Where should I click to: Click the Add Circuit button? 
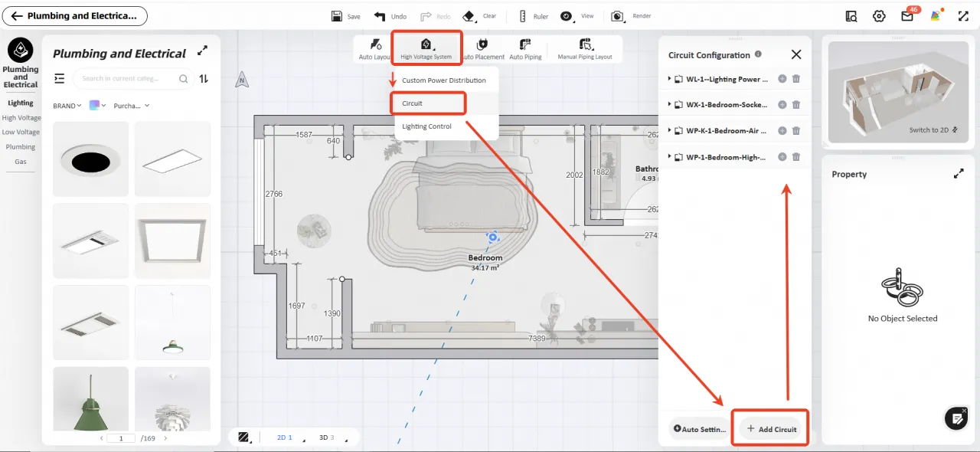point(771,429)
